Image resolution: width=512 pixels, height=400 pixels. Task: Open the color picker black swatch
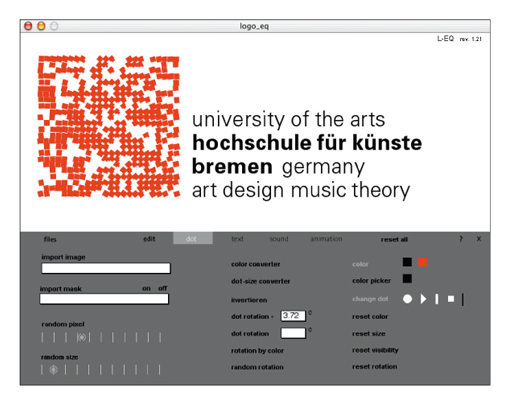407,279
